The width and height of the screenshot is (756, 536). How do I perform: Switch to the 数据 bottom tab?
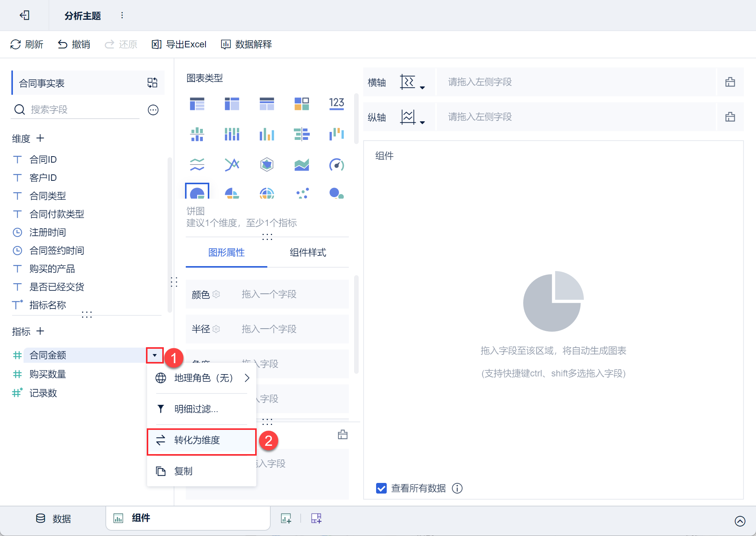53,519
